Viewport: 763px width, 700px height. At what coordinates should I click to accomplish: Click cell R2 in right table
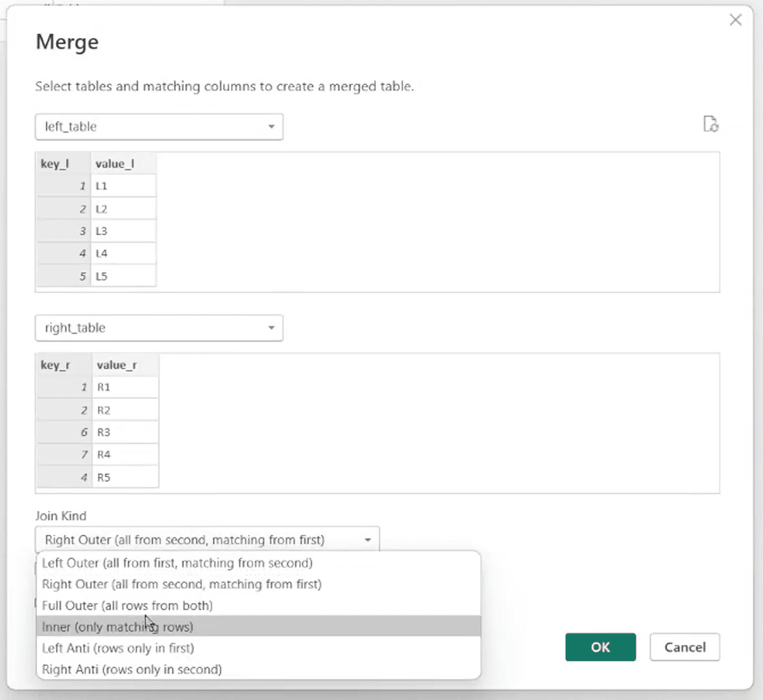tap(125, 410)
